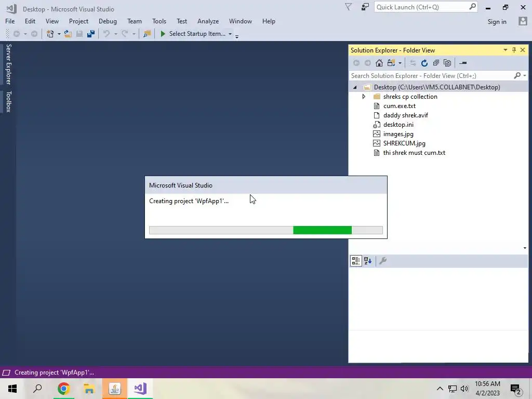Viewport: 532px width, 399px height.
Task: Click the Open File toolbar icon
Action: (68, 34)
